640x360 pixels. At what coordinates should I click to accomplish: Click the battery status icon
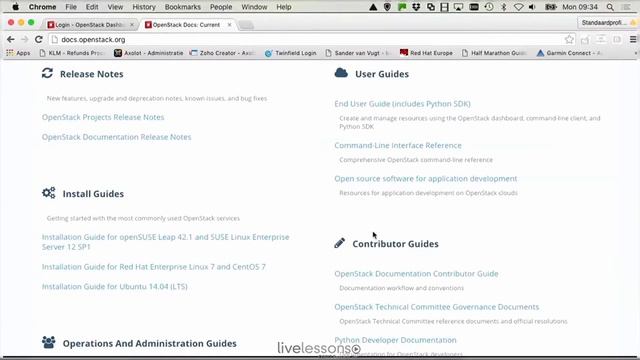[551, 7]
